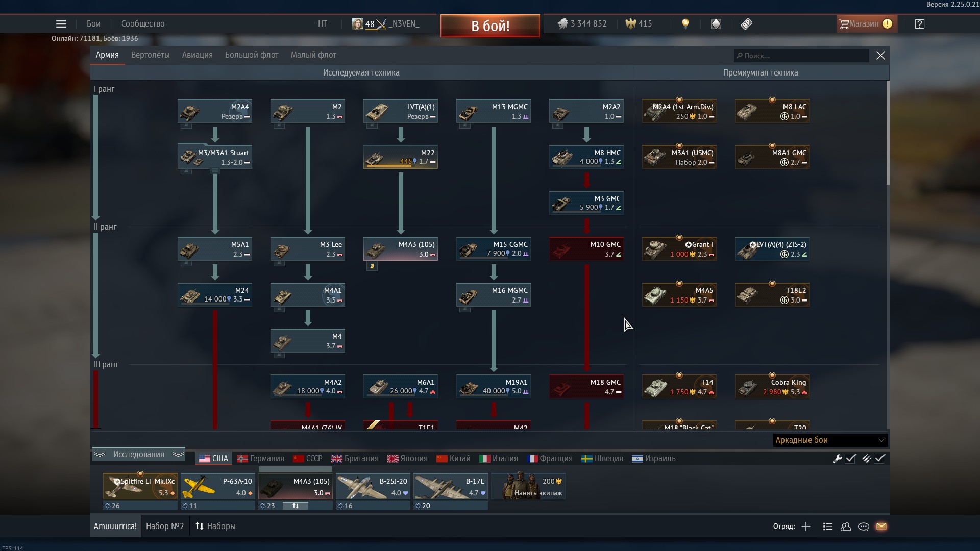
Task: Collapse the Исследования panel left chevron
Action: coord(100,454)
